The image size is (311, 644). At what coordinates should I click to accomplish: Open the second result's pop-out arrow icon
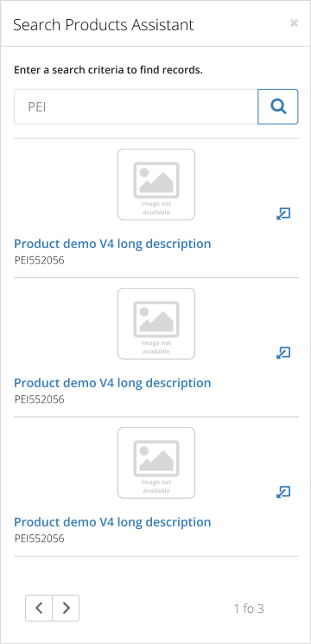coord(283,353)
